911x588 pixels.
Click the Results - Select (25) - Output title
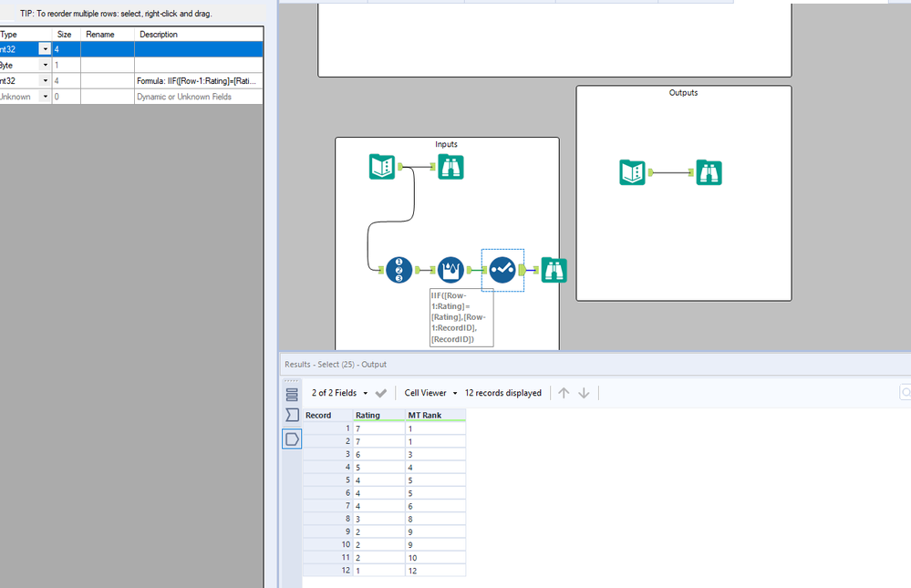[336, 365]
